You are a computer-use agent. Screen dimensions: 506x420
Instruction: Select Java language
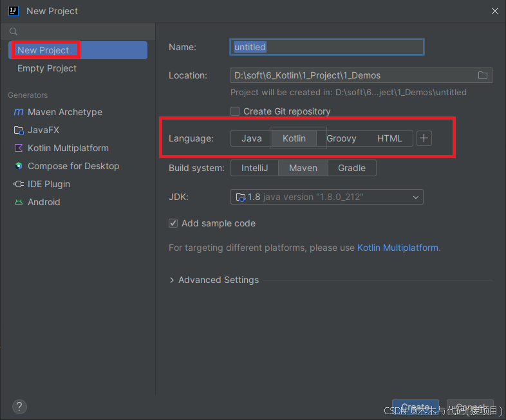(x=251, y=138)
